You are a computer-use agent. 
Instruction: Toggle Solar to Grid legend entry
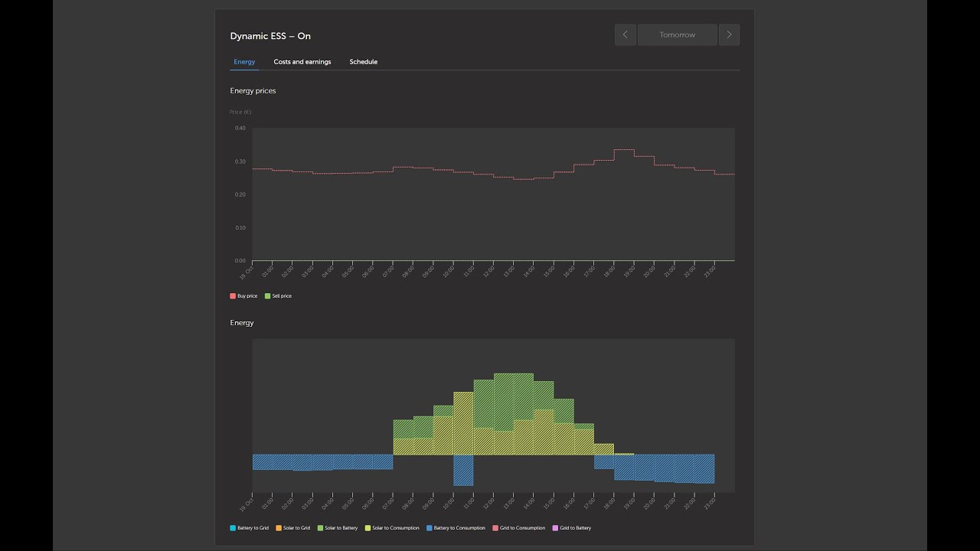coord(292,528)
